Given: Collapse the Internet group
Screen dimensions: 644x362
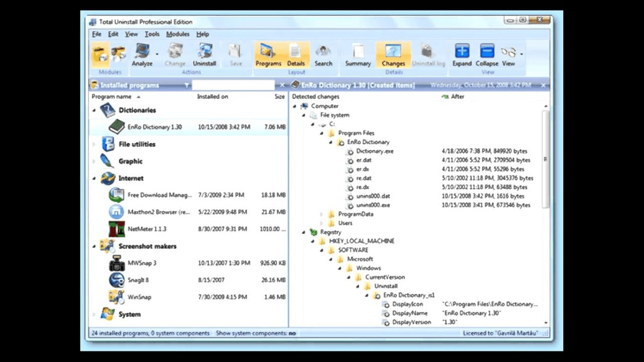Looking at the screenshot, I should [94, 179].
